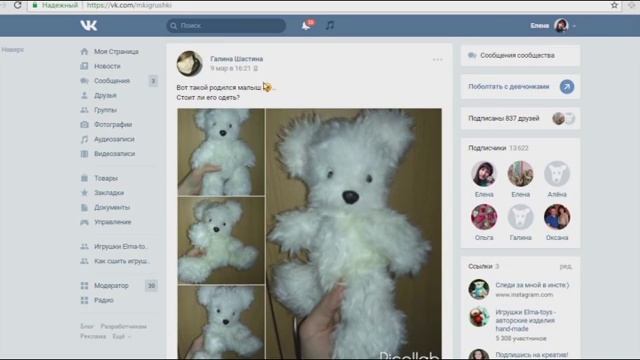The width and height of the screenshot is (640, 360).
Task: Open the notifications bell icon
Action: 306,25
